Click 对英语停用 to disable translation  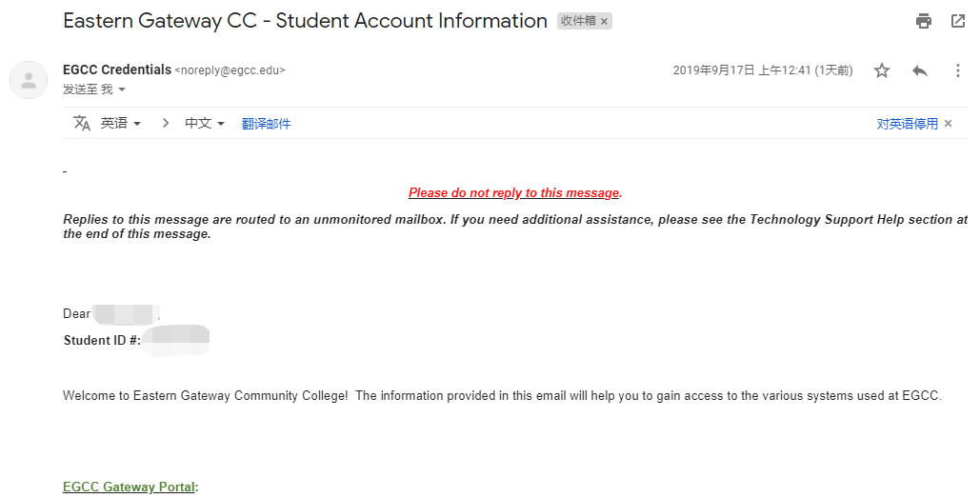click(907, 124)
